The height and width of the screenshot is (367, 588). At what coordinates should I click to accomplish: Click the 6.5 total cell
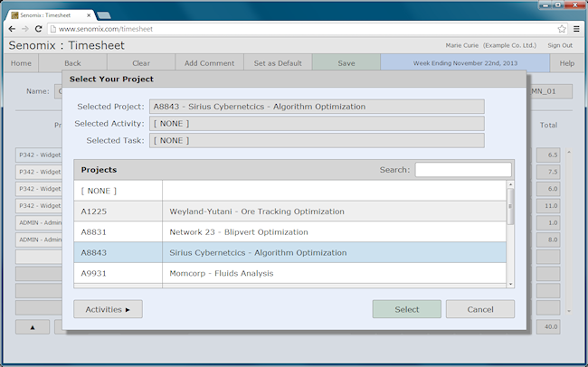[548, 155]
